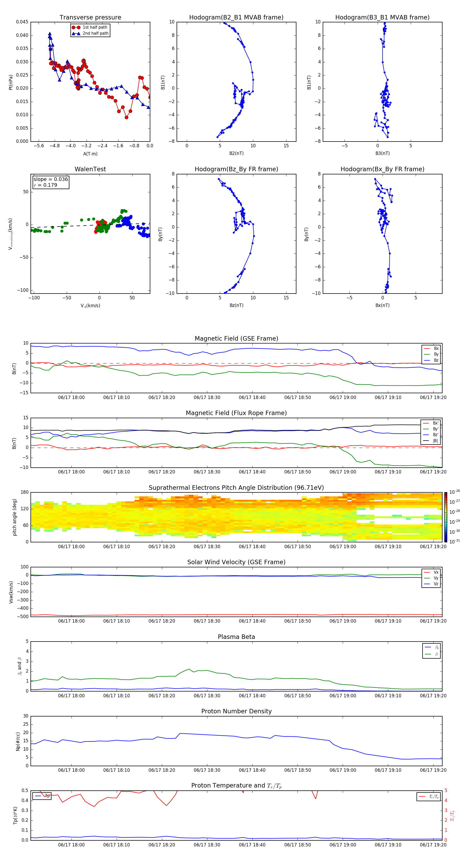Select the "2nd half path" legend entry
473x868 pixels.
pos(90,33)
